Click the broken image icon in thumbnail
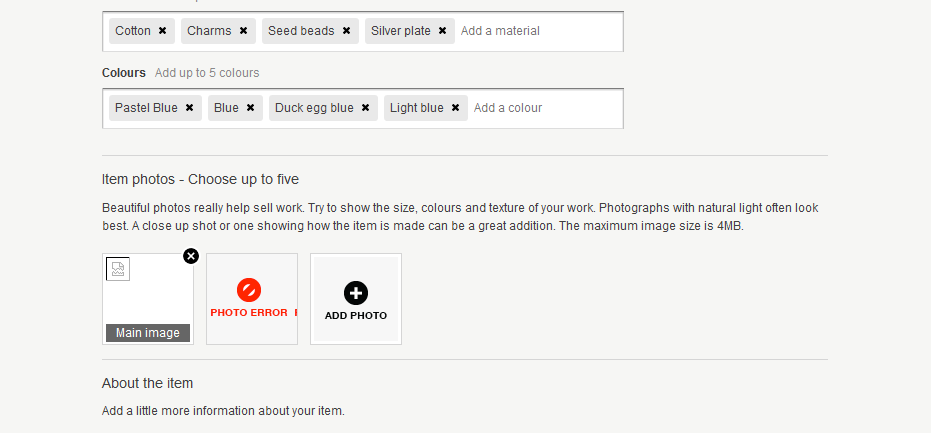 (118, 269)
